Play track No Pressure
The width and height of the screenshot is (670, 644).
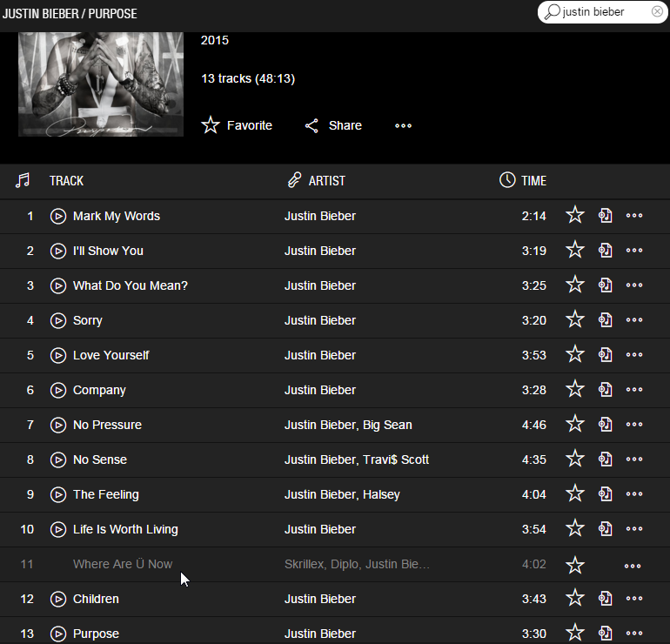click(x=58, y=426)
